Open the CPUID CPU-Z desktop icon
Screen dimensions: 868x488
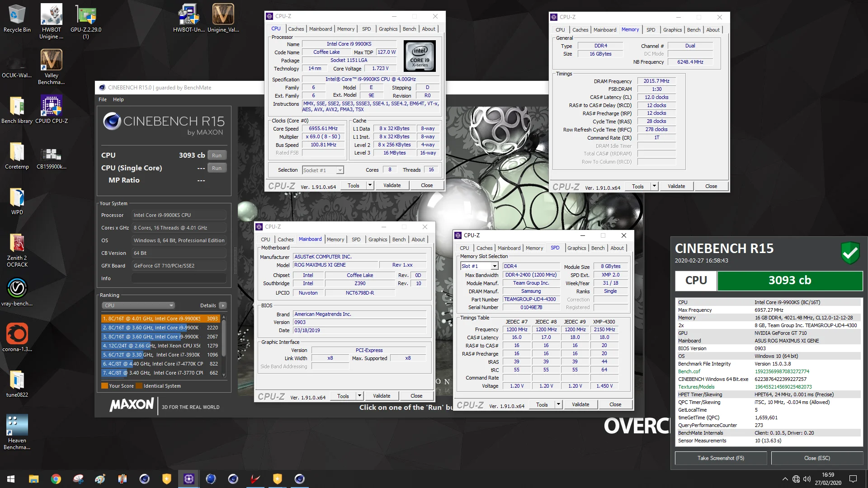coord(52,109)
